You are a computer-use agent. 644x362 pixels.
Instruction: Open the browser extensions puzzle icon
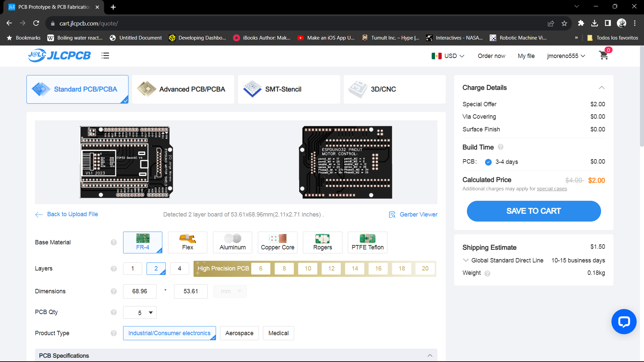pos(581,23)
